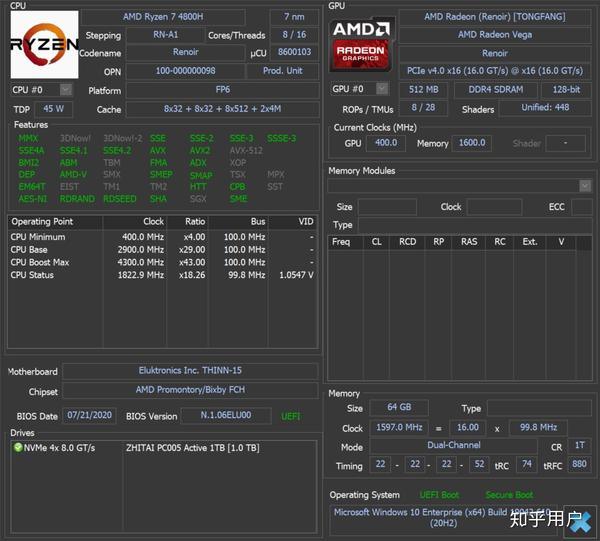Click the Ryzen CPU logo image
600x541 pixels.
pyautogui.click(x=44, y=44)
